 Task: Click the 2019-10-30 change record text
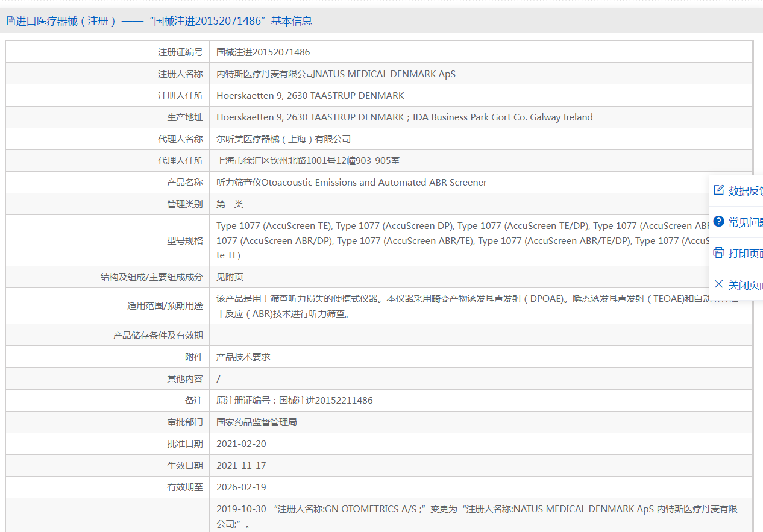tap(477, 516)
